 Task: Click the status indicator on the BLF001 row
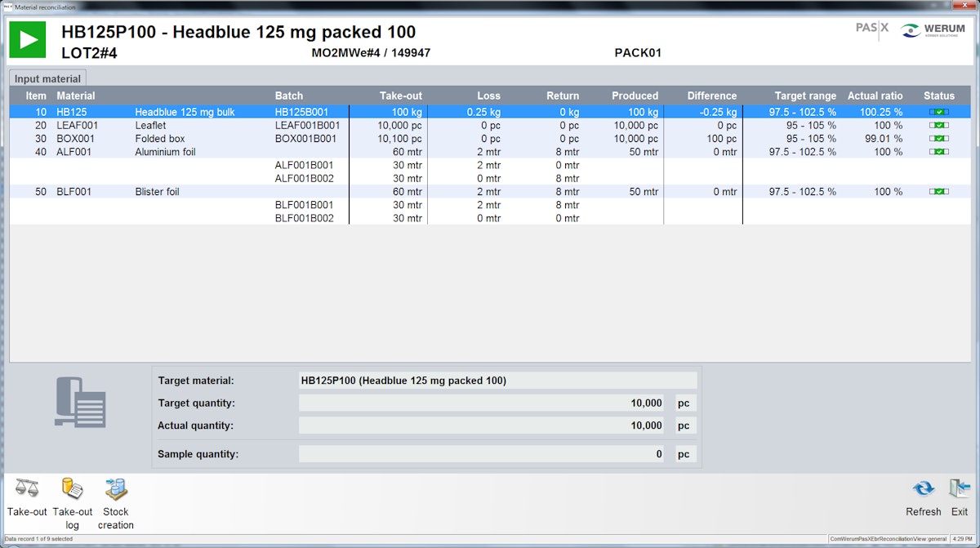938,191
